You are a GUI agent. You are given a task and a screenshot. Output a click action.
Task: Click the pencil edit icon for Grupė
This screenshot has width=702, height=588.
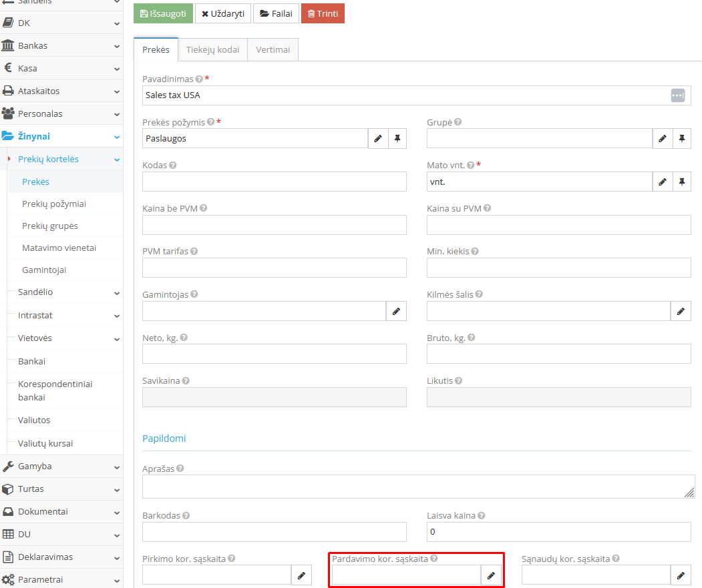[663, 139]
